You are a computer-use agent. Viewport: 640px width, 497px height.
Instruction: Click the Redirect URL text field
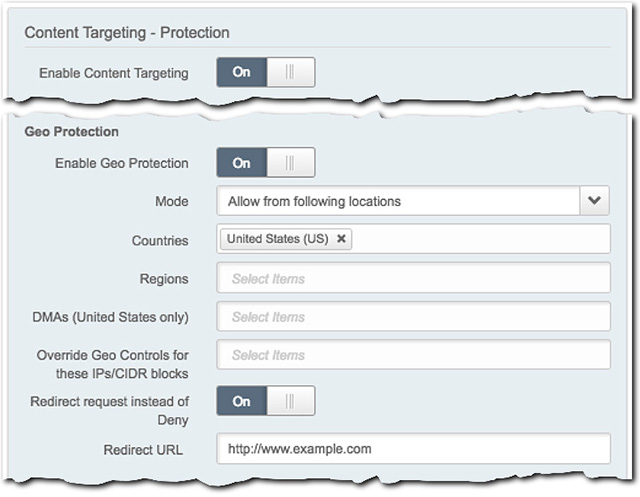413,448
